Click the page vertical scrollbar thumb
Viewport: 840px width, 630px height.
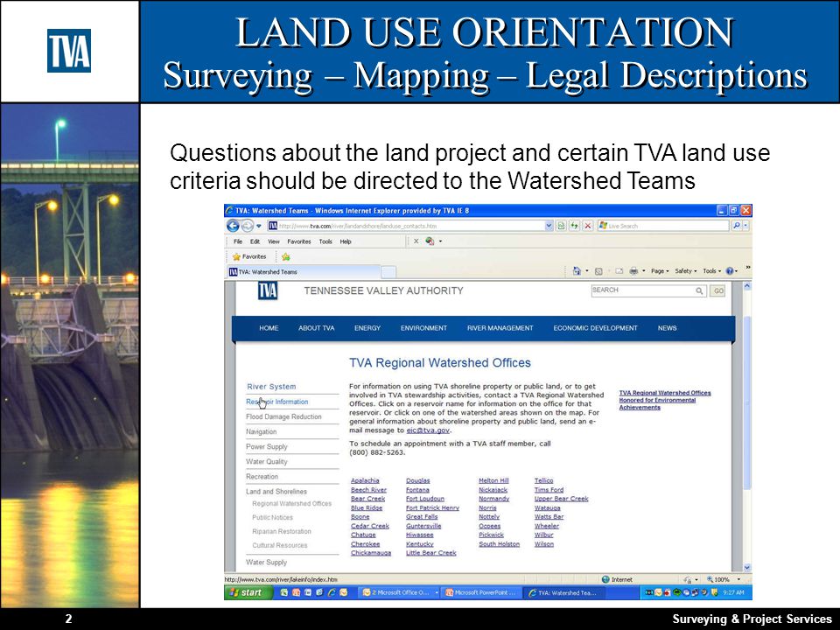point(747,402)
